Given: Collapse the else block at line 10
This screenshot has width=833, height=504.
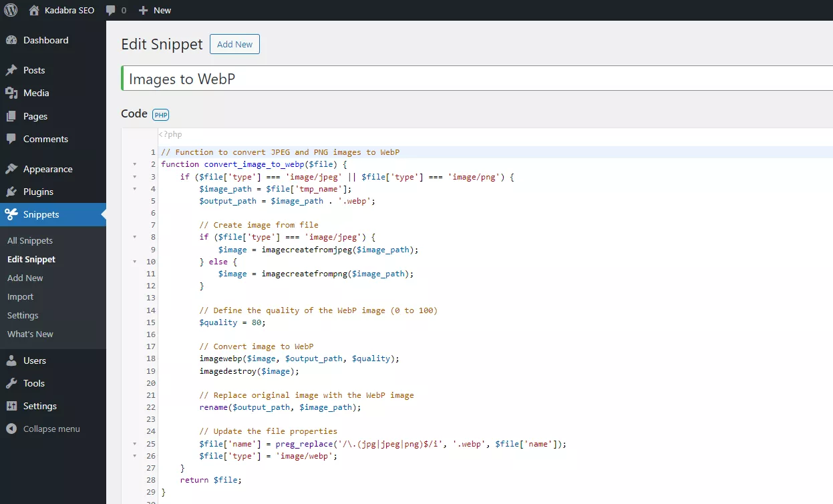Looking at the screenshot, I should click(x=135, y=262).
